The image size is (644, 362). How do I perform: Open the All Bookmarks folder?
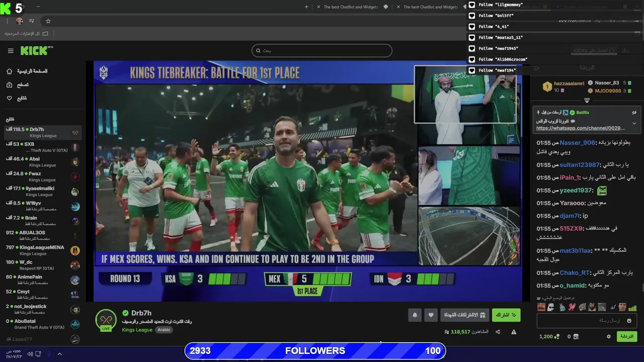tap(27, 34)
